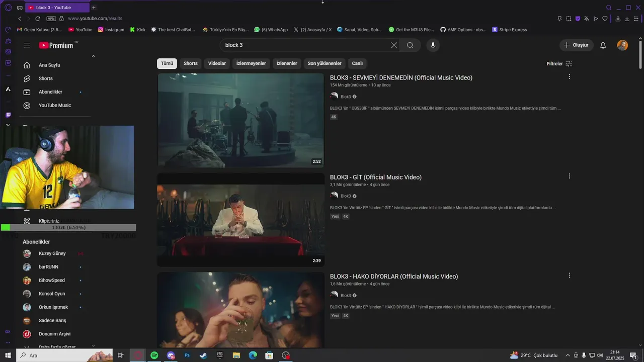Clear the search box with the X
Viewport: 644px width, 362px height.
pos(394,45)
